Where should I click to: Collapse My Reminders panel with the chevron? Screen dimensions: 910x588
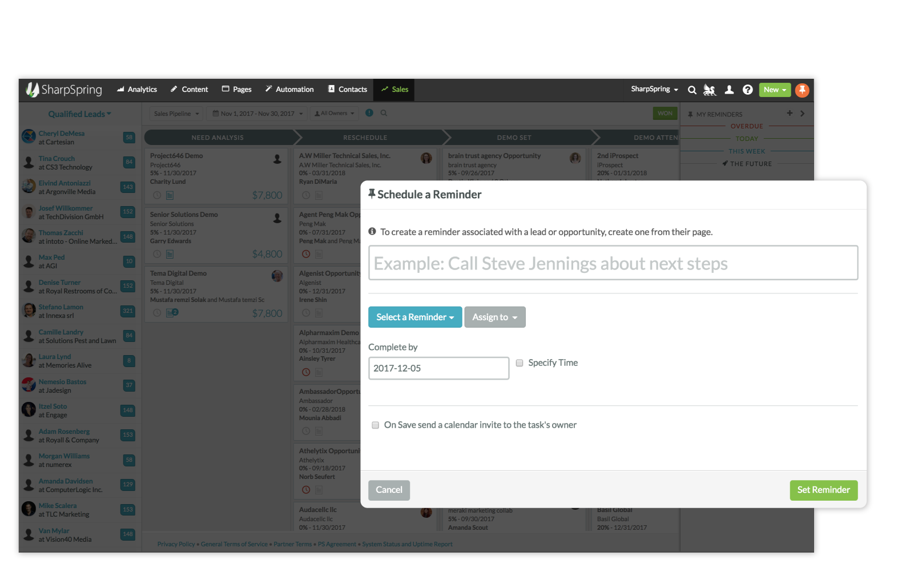803,114
